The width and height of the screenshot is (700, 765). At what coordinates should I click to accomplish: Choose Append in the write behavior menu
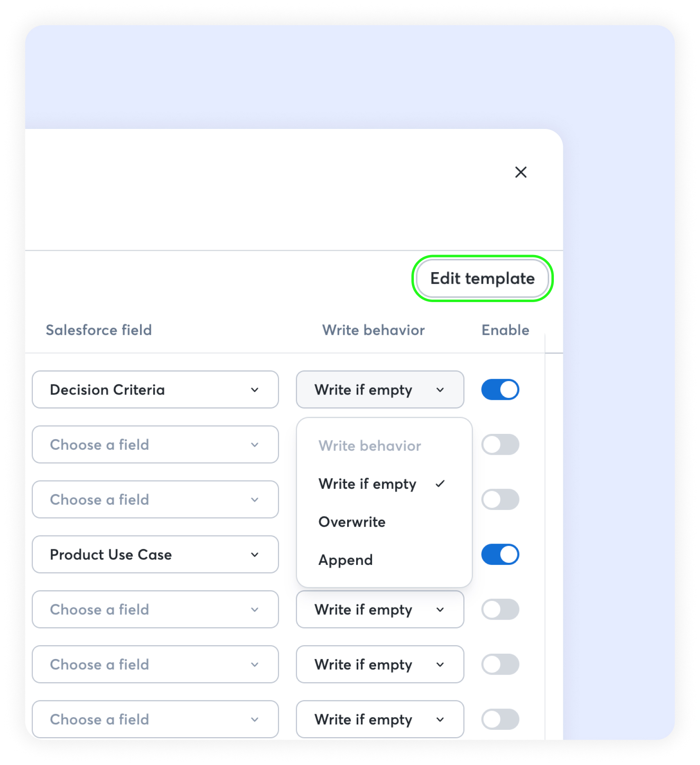pyautogui.click(x=345, y=560)
